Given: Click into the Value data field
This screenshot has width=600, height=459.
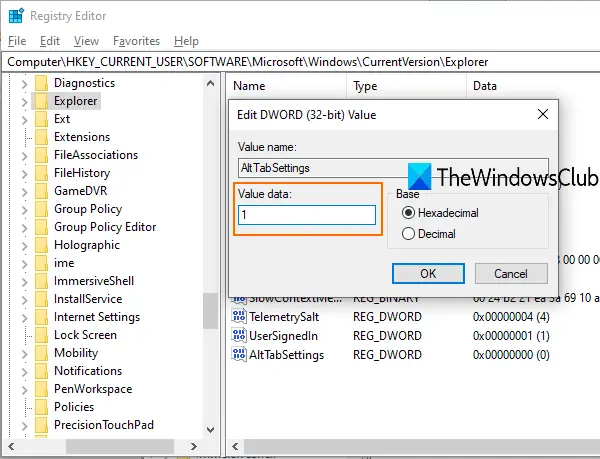Looking at the screenshot, I should point(307,215).
